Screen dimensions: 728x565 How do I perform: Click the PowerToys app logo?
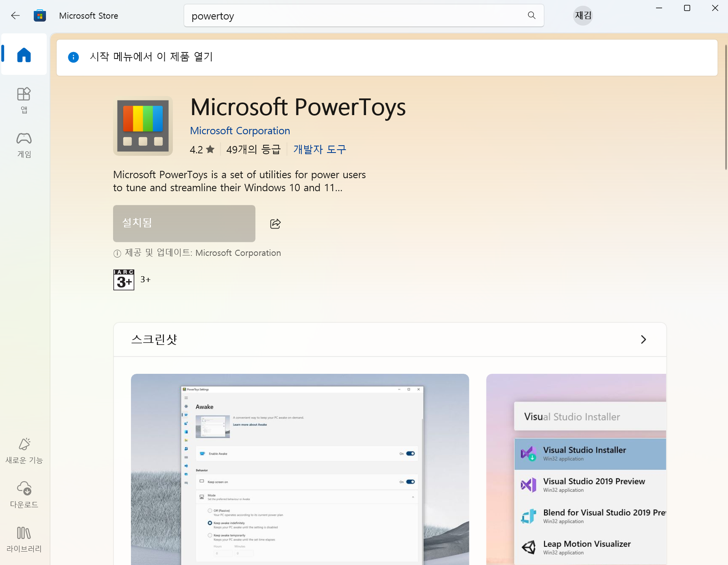coord(143,126)
